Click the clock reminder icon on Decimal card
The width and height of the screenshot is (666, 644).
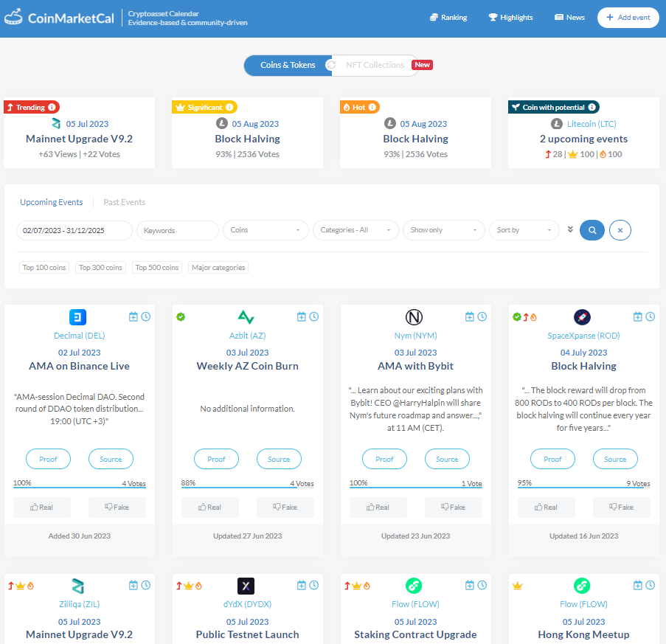146,316
